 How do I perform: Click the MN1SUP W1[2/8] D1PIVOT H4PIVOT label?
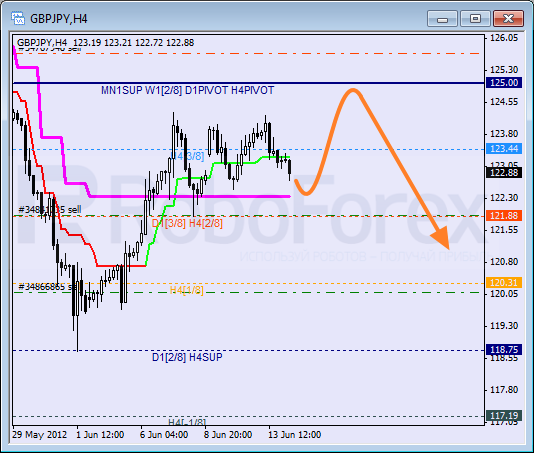[x=187, y=91]
